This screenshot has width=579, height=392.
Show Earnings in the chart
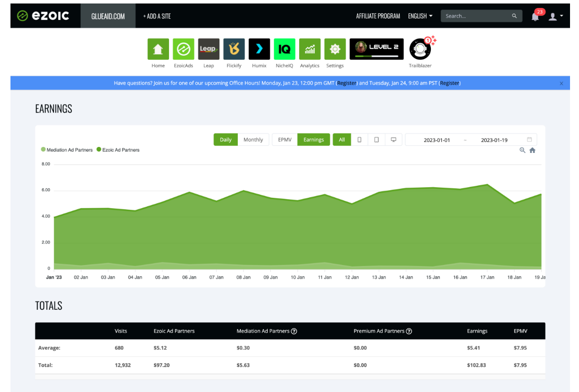pos(314,140)
